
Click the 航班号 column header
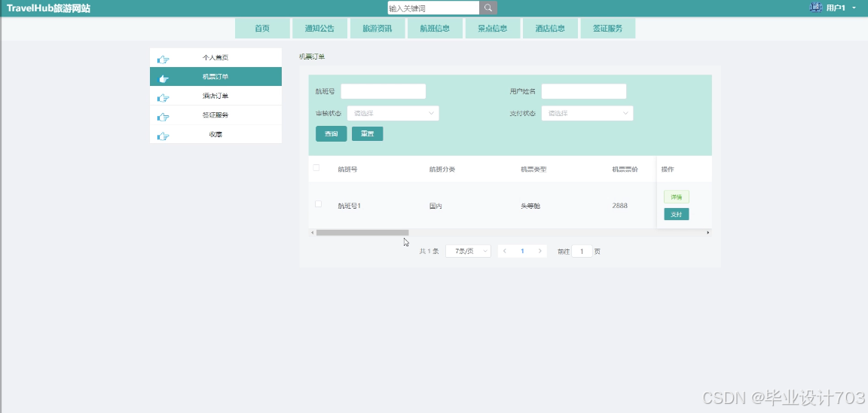click(x=347, y=170)
